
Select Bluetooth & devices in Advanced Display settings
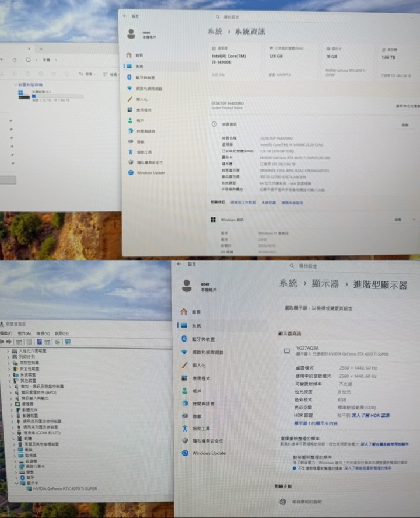(x=198, y=339)
